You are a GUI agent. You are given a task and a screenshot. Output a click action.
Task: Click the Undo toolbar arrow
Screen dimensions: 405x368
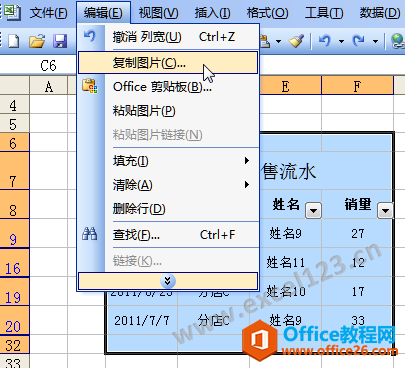[324, 41]
